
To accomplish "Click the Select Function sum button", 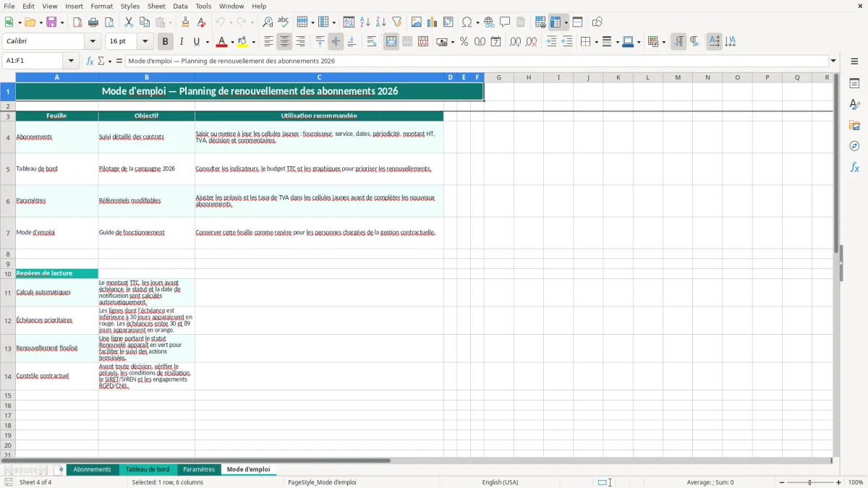I will point(101,61).
